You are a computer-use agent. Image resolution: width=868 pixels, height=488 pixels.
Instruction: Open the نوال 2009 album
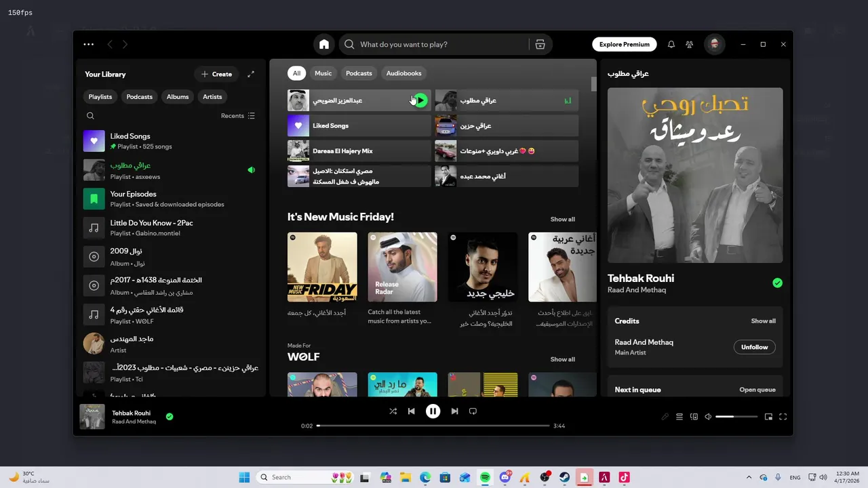coord(171,257)
